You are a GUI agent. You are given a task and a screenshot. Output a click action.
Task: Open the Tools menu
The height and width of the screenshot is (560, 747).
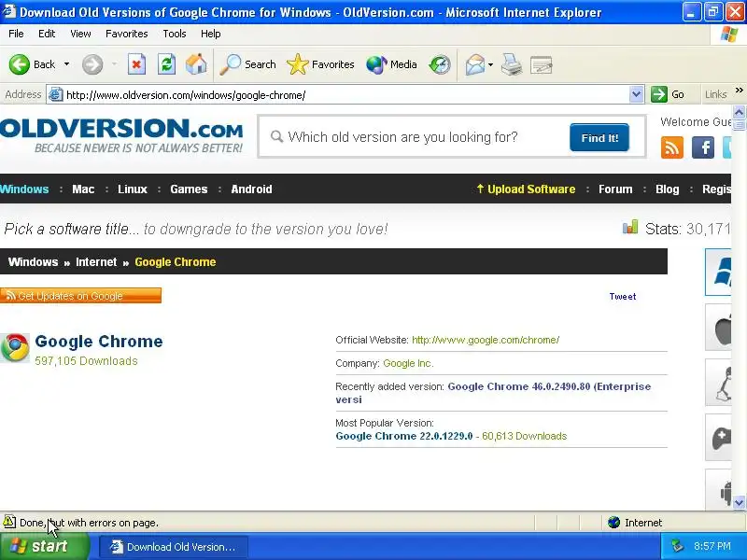pos(175,34)
